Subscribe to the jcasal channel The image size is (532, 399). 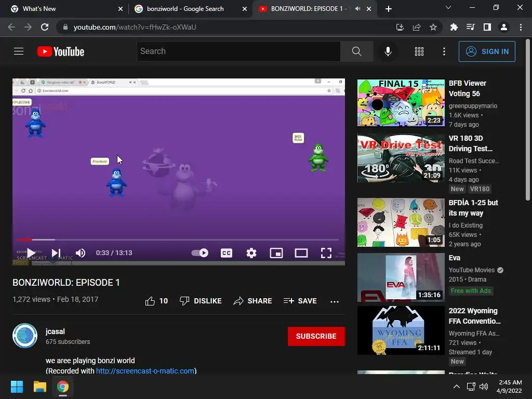coord(316,336)
